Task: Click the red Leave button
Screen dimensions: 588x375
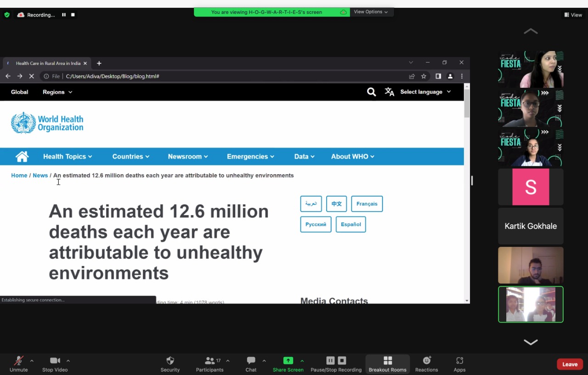Action: pos(570,364)
